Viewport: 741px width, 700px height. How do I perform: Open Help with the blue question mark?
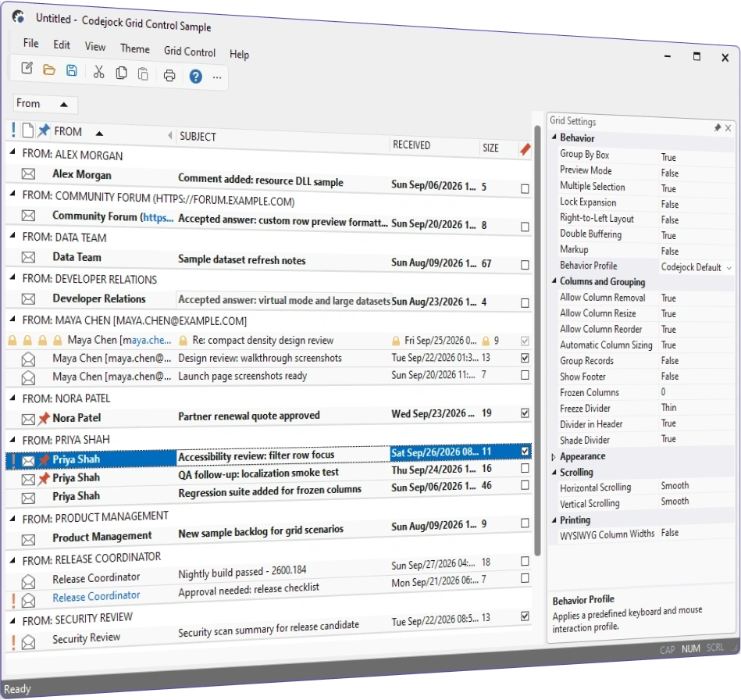196,76
